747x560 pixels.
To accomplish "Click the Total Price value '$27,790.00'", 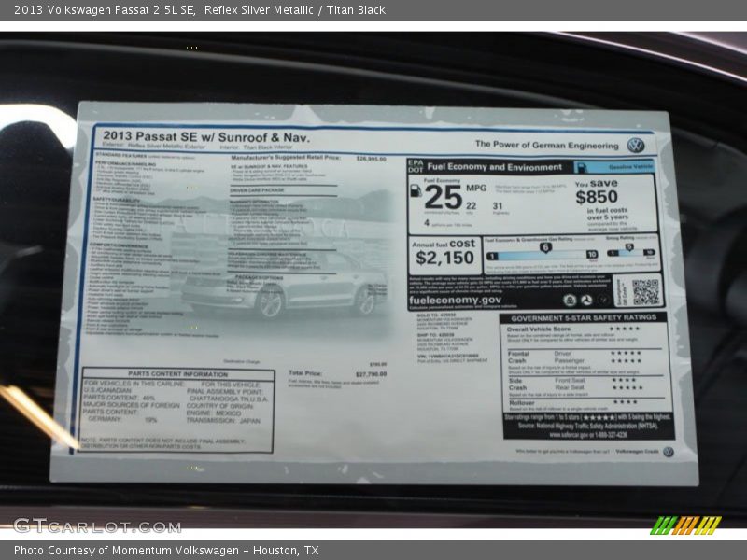I will 371,374.
